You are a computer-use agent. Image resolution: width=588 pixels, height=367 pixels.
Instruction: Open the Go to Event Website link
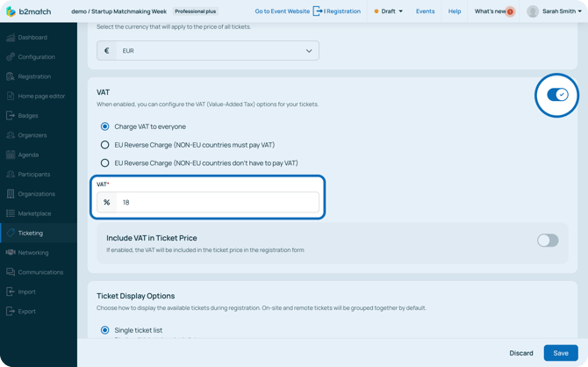tap(282, 11)
